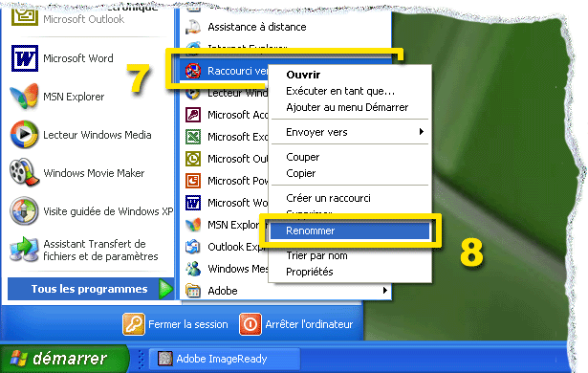Select Microsoft Excel in programs list
Viewport: 588px width, 373px height.
coord(225,137)
